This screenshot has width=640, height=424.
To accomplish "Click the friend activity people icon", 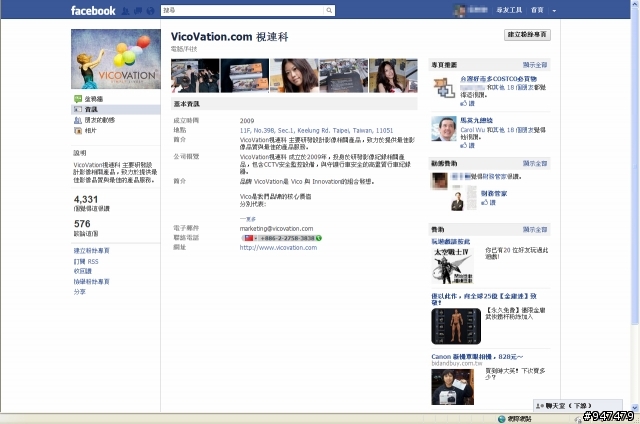I will 78,120.
